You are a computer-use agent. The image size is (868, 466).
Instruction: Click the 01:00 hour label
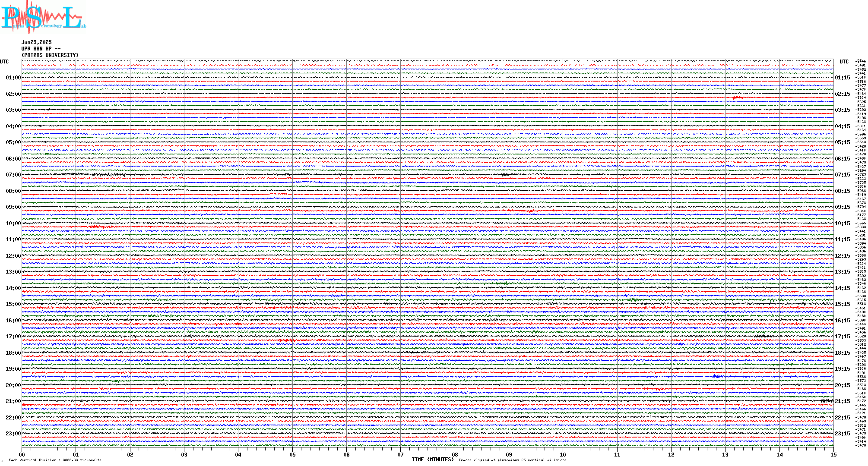pyautogui.click(x=13, y=78)
